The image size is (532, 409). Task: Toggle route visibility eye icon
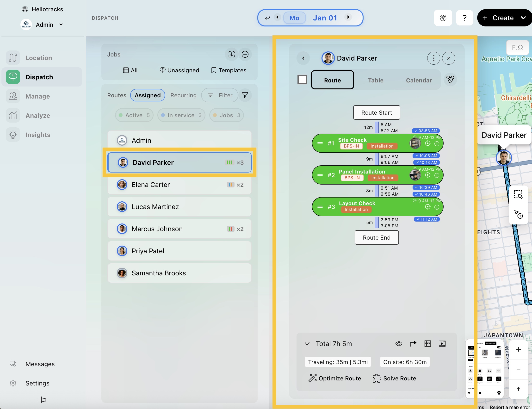point(399,343)
